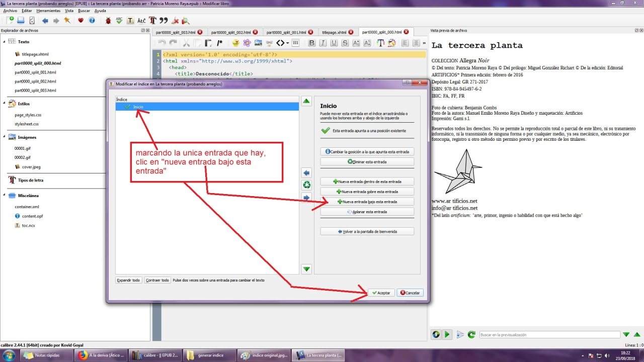This screenshot has width=644, height=362.
Task: Open the <> tag dropdown arrow
Action: 287,43
